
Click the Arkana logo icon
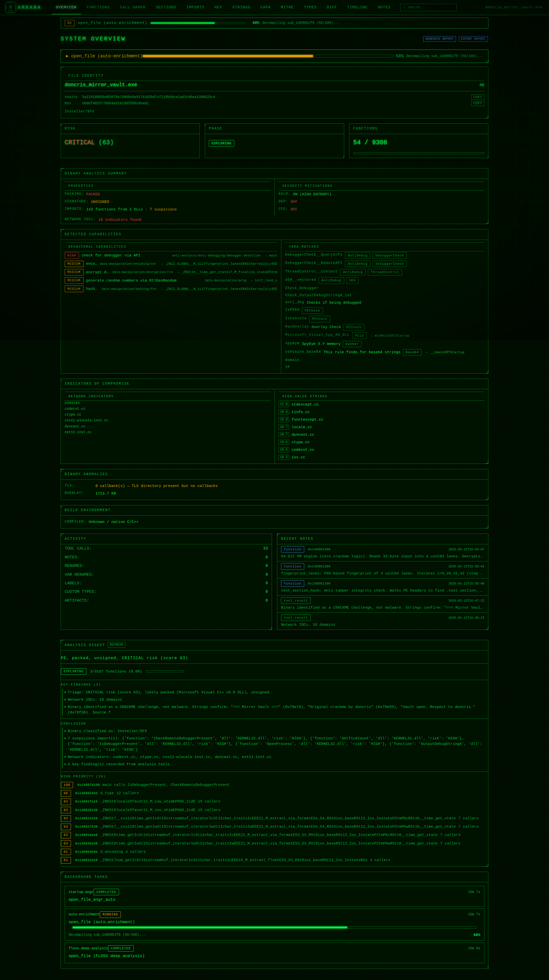tap(11, 7)
